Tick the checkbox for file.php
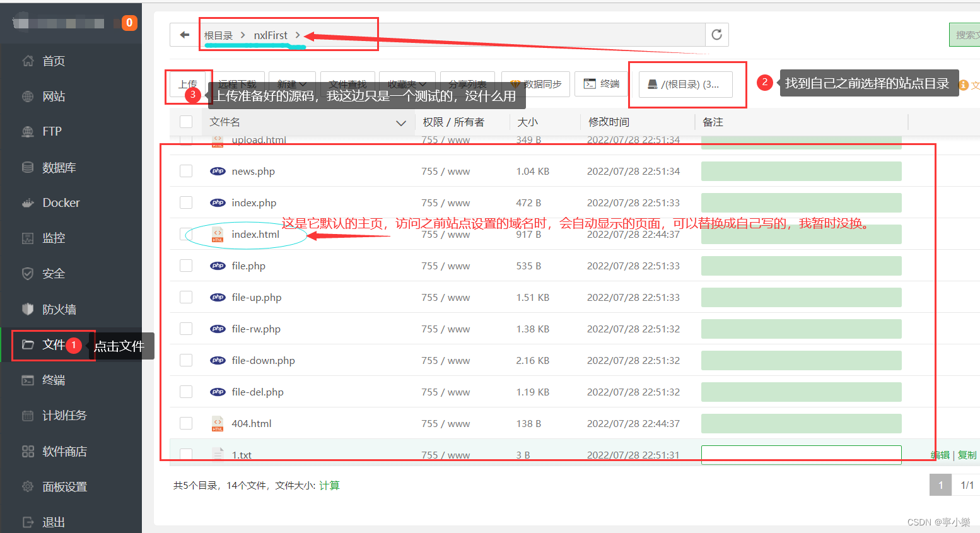Viewport: 980px width, 533px height. coord(186,266)
